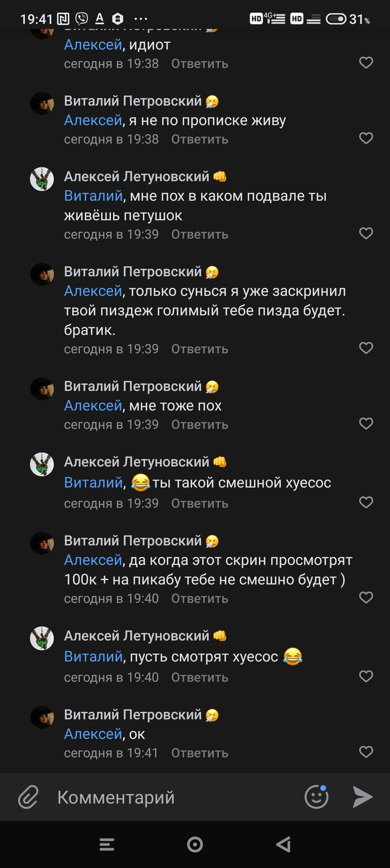
Task: Open Алексей Летуновский avatar at 19:40
Action: click(42, 638)
